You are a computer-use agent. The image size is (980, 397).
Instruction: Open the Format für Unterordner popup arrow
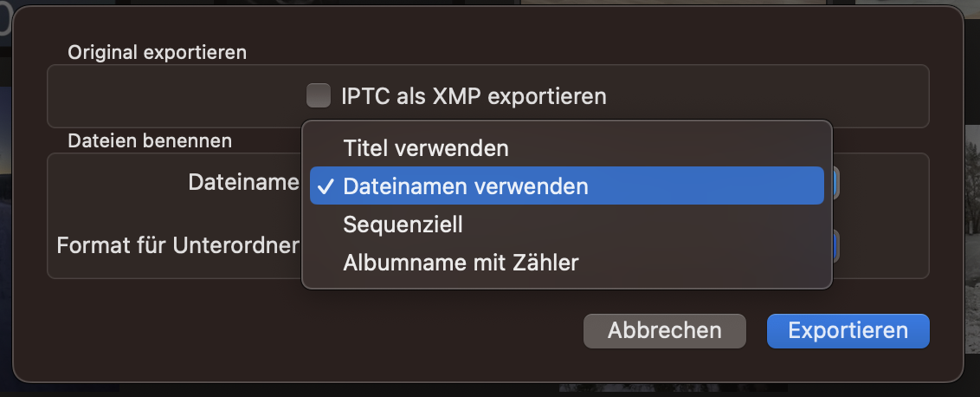point(836,245)
